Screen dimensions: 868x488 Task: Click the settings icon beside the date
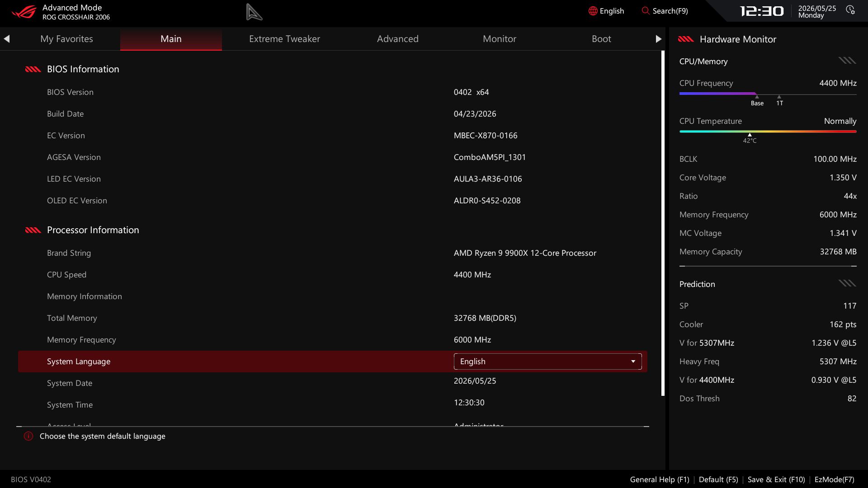850,10
